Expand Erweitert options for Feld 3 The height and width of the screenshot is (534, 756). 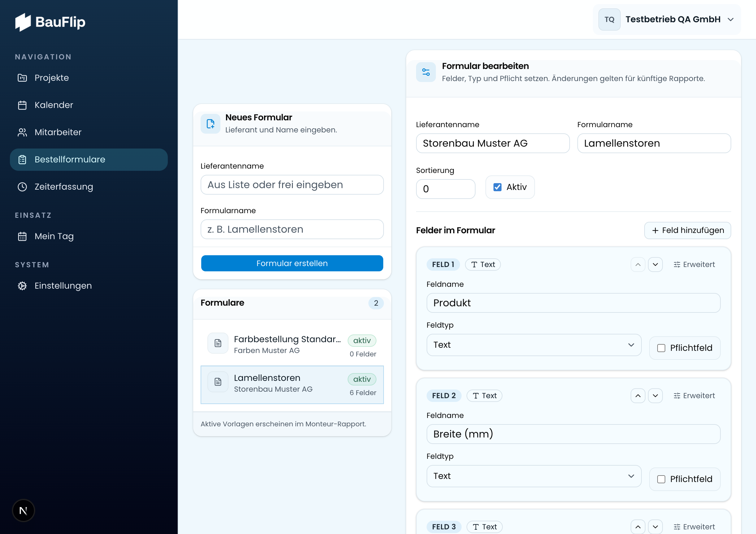tap(694, 527)
